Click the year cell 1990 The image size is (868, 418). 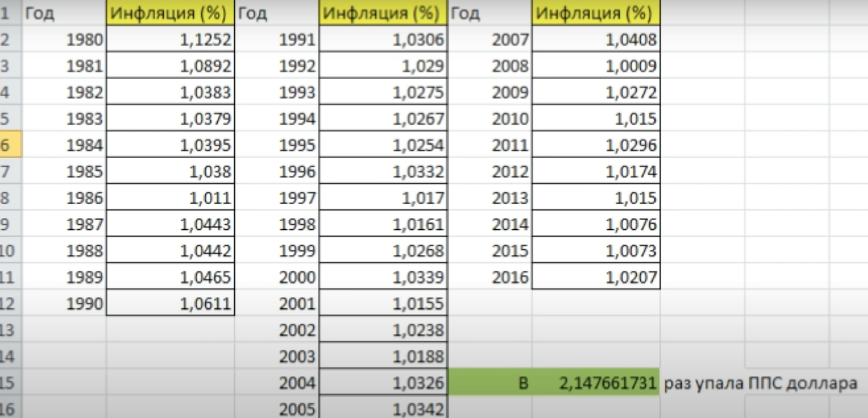click(x=64, y=303)
